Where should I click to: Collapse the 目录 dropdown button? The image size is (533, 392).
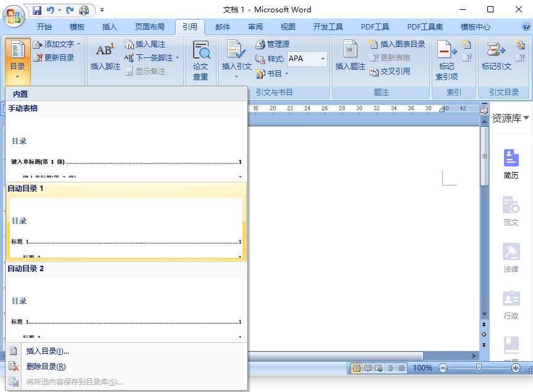coord(18,60)
